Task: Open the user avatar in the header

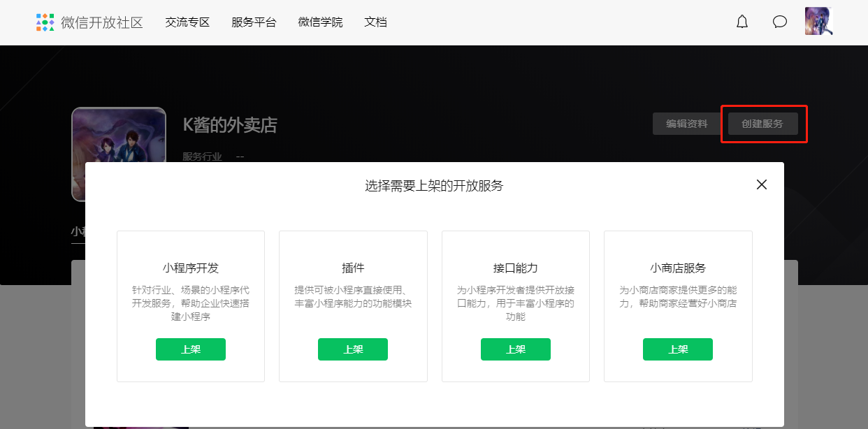Action: [x=818, y=21]
